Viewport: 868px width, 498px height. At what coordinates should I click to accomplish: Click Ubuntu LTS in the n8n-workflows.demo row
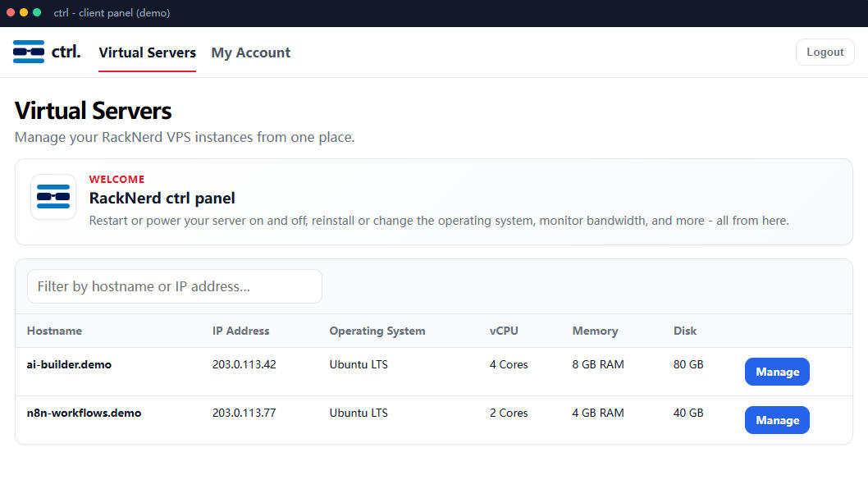(x=359, y=413)
